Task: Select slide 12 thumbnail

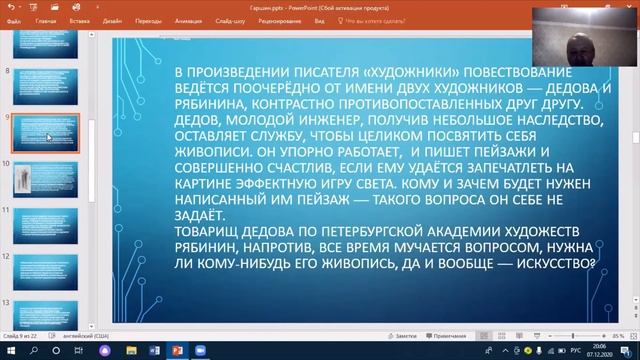Action: 45,272
